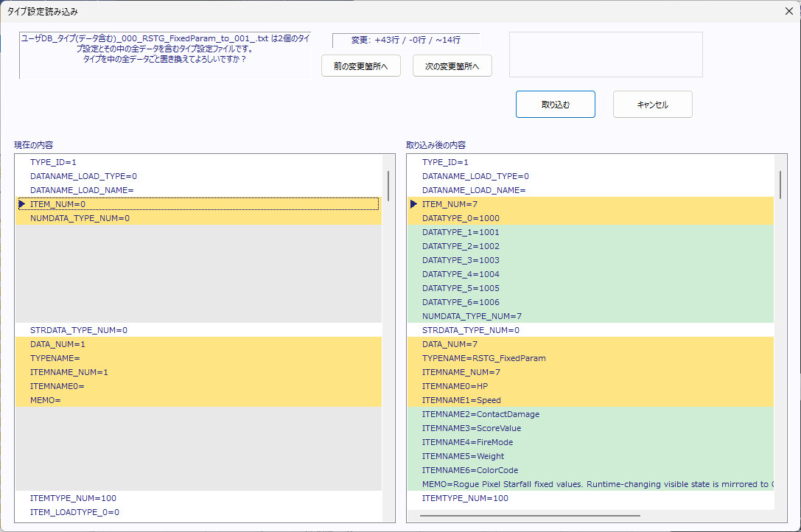The width and height of the screenshot is (801, 532).
Task: Select TYPENAME=RSTG_FixedParam row
Action: tap(590, 358)
